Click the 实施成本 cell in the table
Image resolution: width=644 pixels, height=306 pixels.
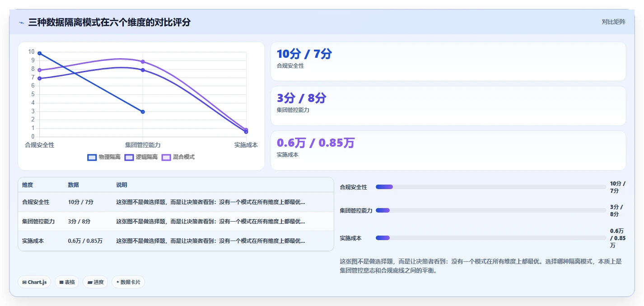(33, 241)
